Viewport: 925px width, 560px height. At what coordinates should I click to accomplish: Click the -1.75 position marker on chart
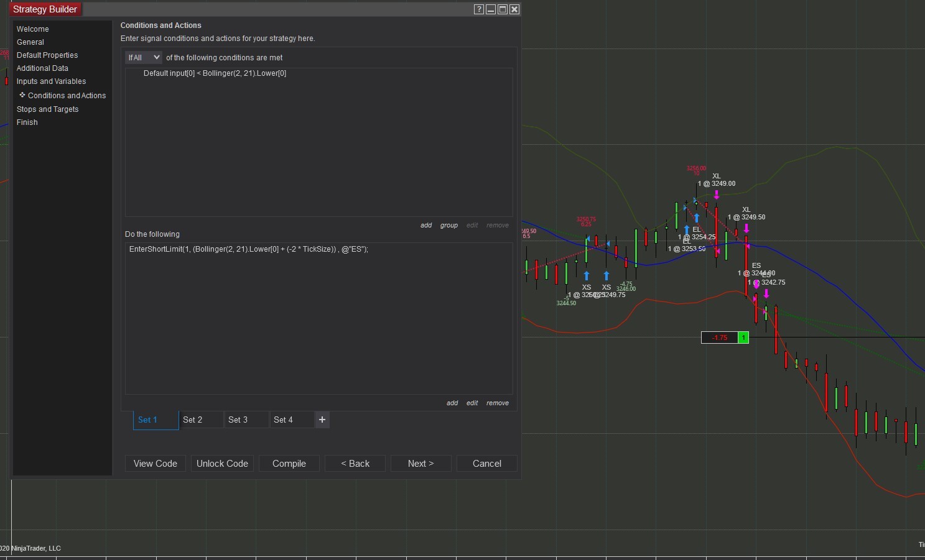click(720, 337)
